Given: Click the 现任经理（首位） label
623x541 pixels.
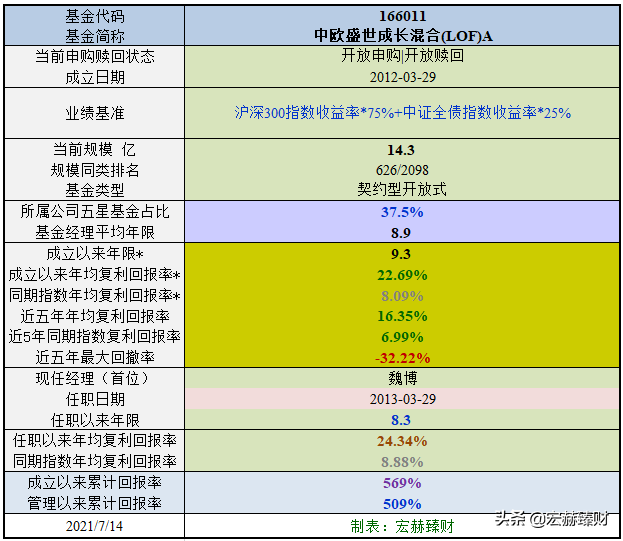Looking at the screenshot, I should pos(95,378).
